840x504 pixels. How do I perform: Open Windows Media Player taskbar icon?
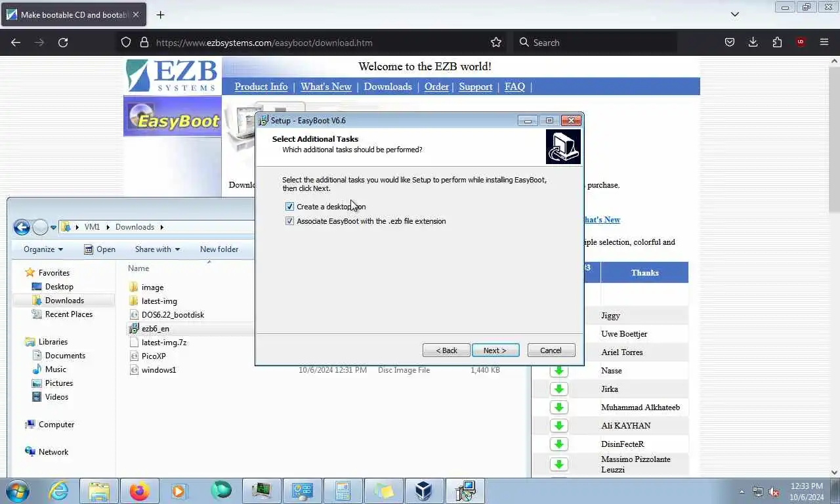point(179,491)
